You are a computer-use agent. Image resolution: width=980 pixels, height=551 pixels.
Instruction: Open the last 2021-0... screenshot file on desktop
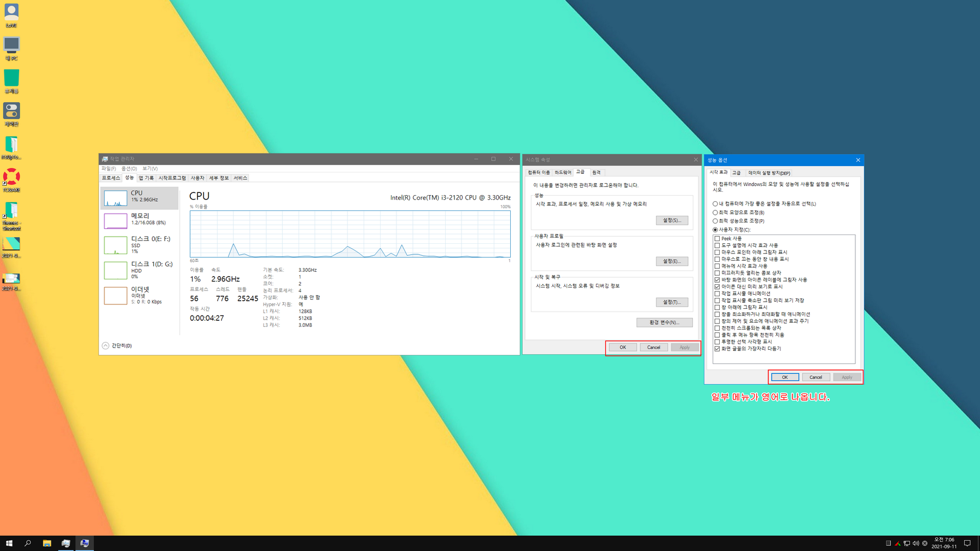(x=11, y=281)
